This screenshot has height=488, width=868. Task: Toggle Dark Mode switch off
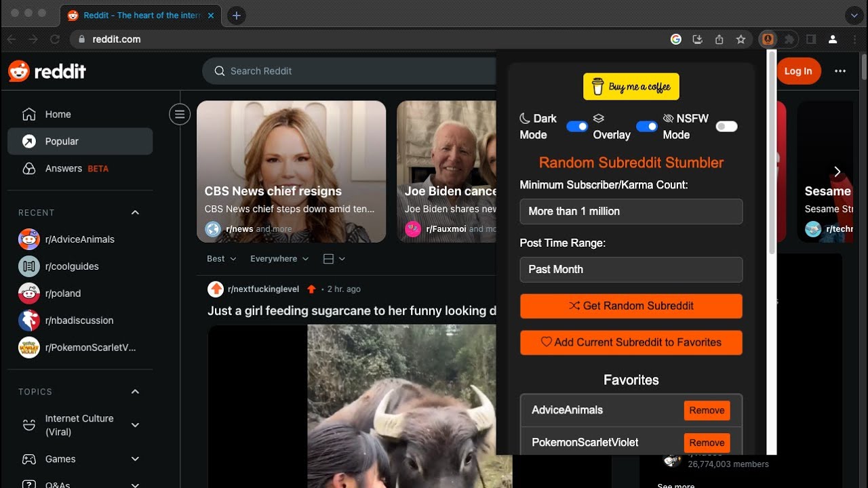click(x=577, y=127)
